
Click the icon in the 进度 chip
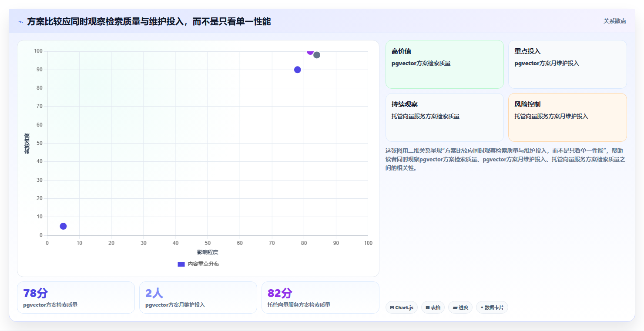pyautogui.click(x=455, y=308)
